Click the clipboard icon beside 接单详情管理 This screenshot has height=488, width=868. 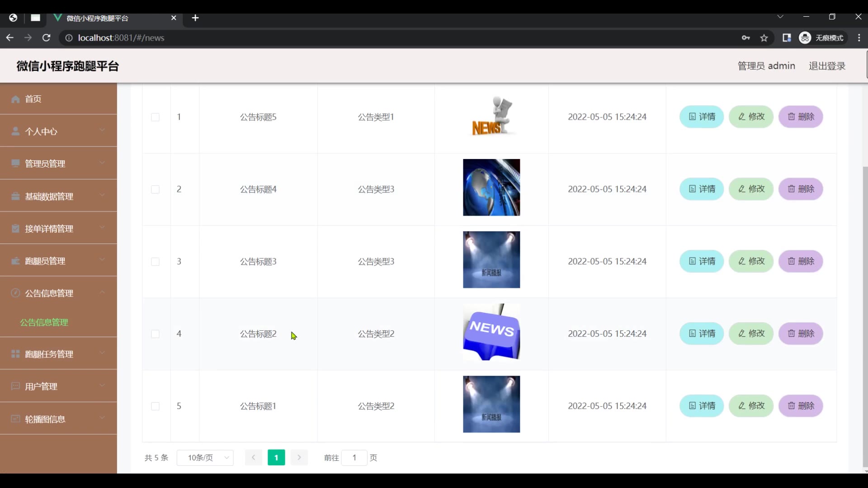[15, 229]
